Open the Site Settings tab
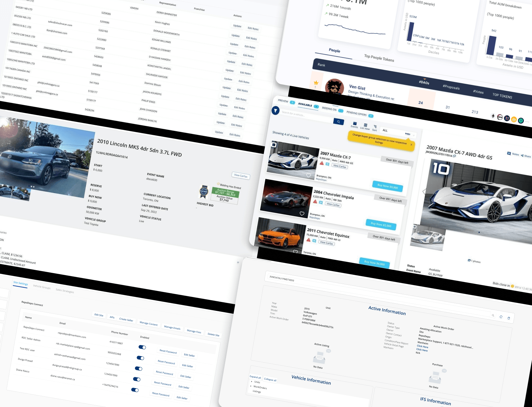 (x=21, y=283)
